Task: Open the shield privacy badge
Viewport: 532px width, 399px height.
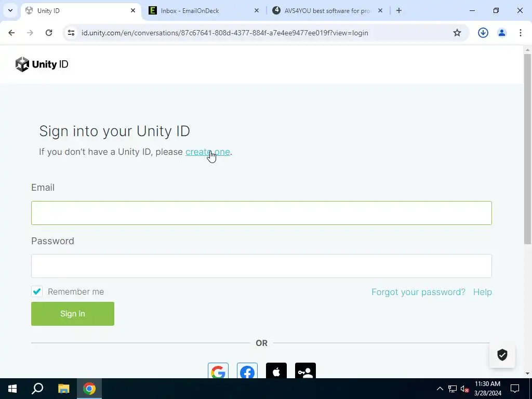Action: pos(502,355)
